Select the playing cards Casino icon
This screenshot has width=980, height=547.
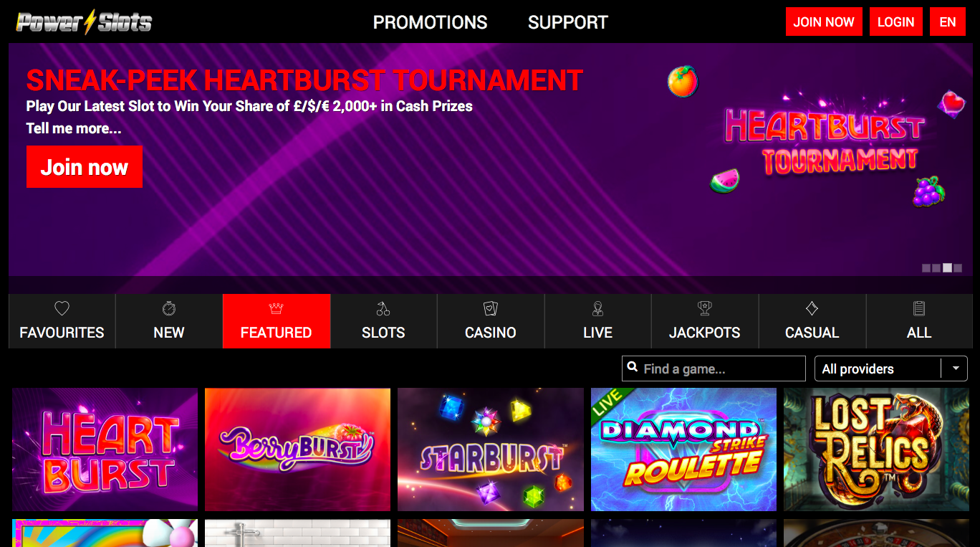click(491, 308)
